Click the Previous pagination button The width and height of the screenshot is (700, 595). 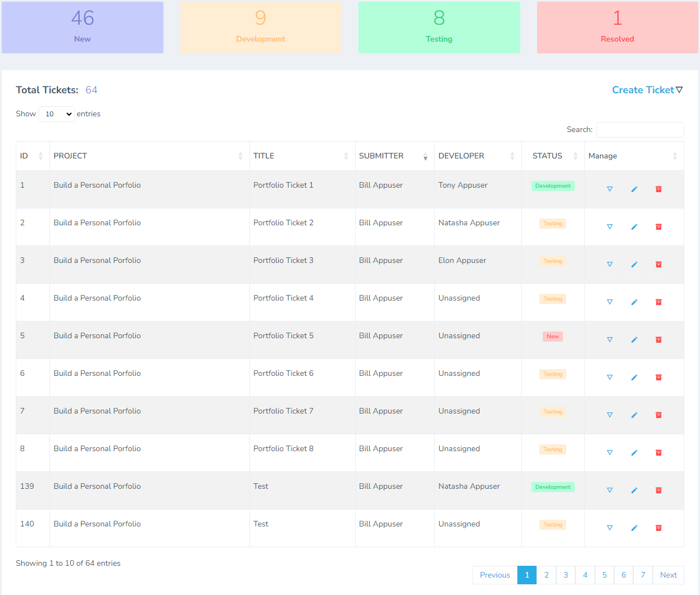(x=494, y=575)
